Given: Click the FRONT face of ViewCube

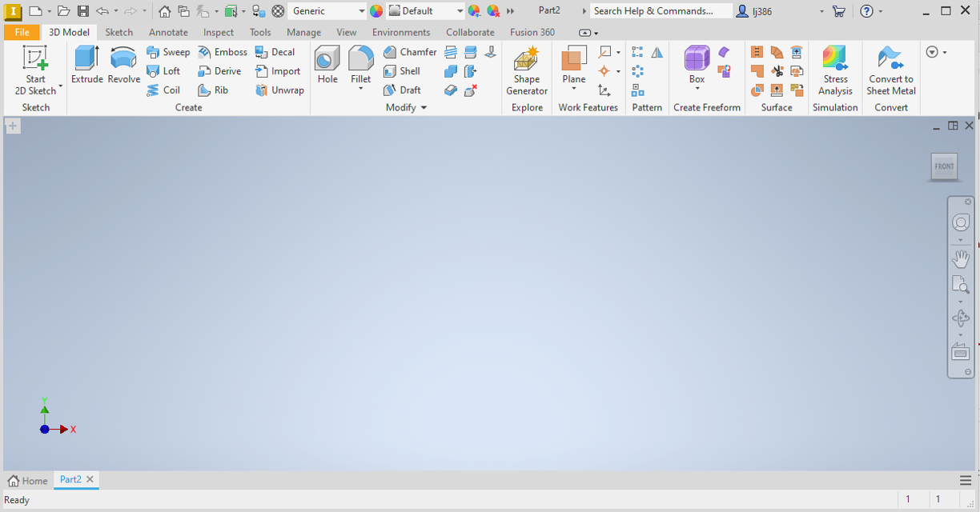Looking at the screenshot, I should pos(944,166).
